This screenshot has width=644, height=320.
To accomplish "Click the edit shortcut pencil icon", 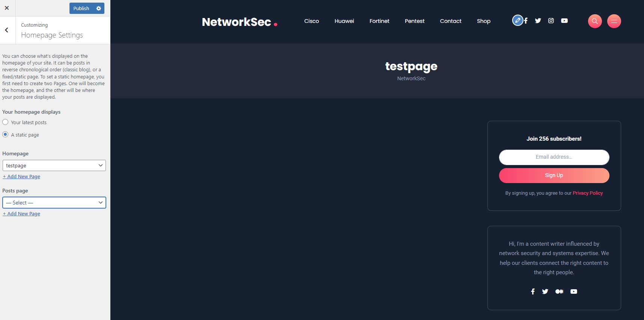I will point(517,20).
